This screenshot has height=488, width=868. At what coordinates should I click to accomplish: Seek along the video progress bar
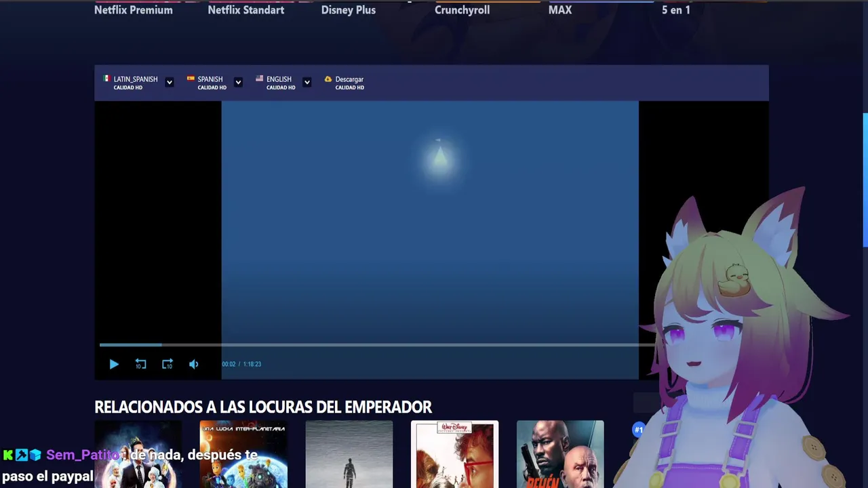pos(376,345)
